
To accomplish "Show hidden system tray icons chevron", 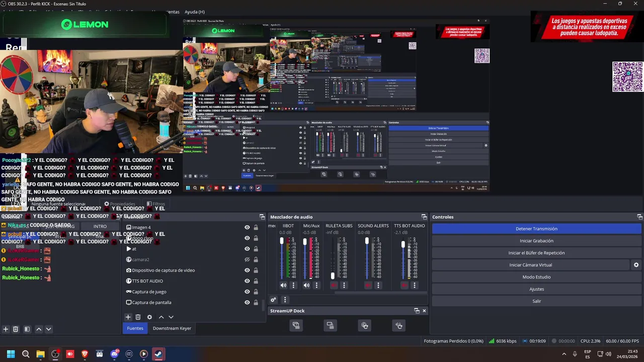I will (x=563, y=354).
